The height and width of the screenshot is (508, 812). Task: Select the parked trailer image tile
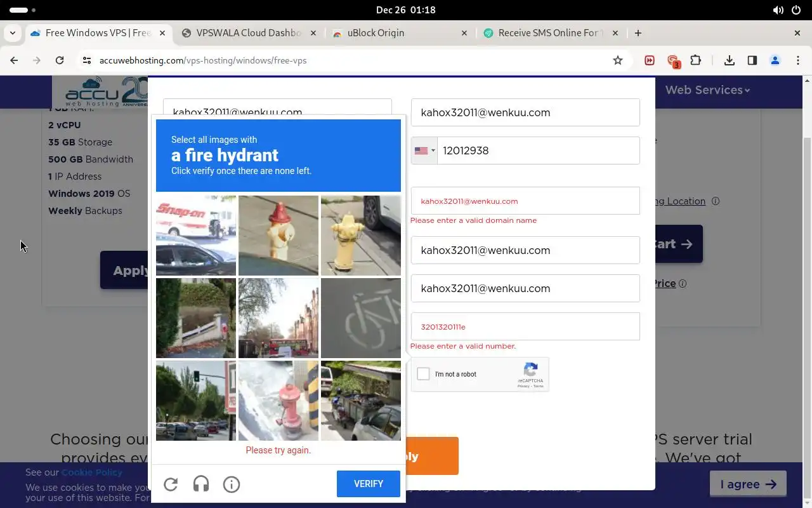pos(361,401)
